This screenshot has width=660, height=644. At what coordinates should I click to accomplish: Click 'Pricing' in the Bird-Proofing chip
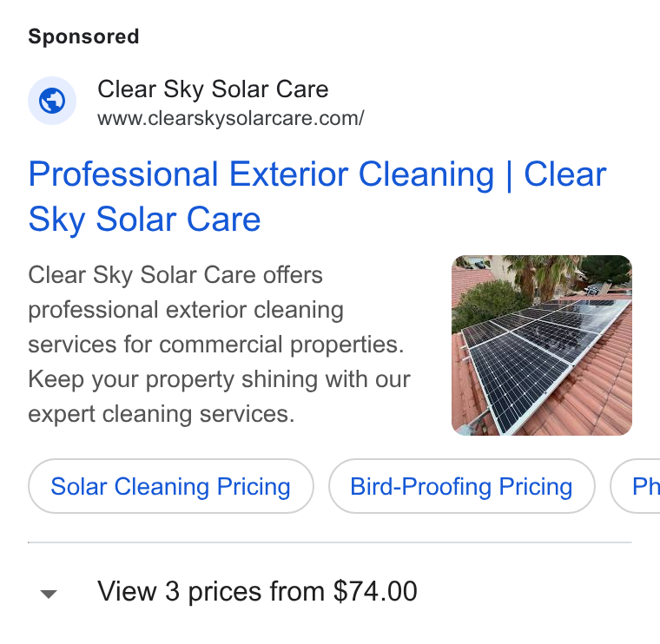(x=536, y=487)
